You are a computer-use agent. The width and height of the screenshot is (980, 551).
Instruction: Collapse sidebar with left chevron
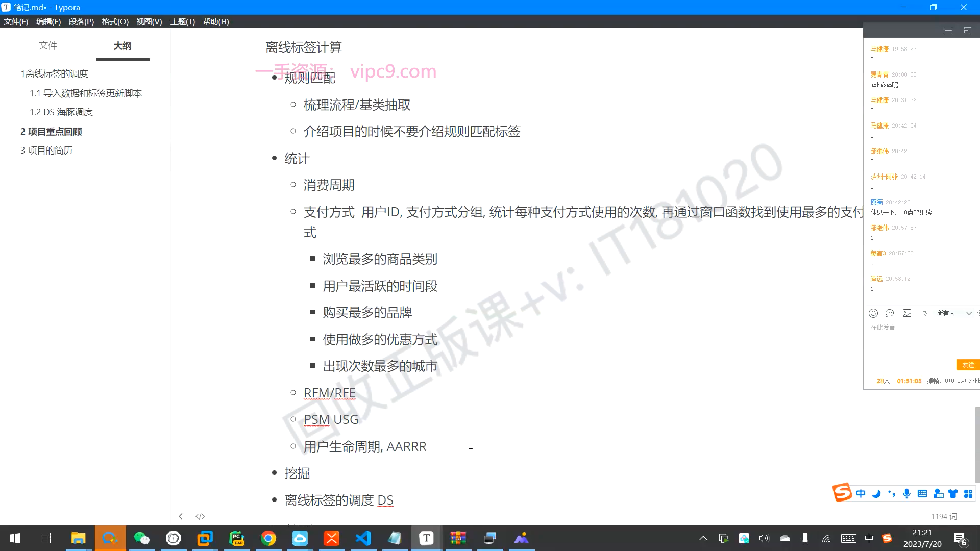181,516
